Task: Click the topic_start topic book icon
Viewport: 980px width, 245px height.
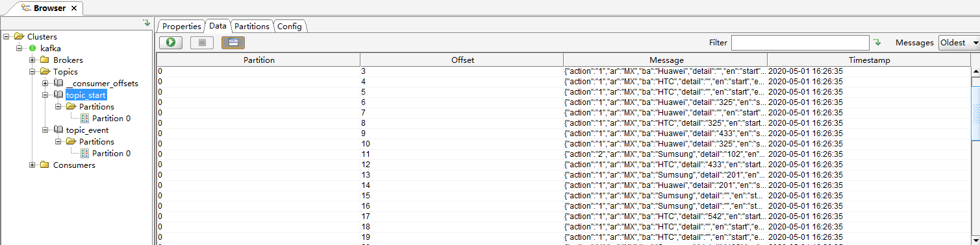Action: 58,95
